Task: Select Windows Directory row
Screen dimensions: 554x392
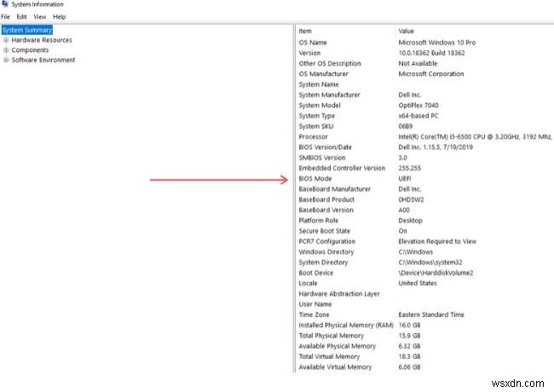Action: tap(326, 251)
